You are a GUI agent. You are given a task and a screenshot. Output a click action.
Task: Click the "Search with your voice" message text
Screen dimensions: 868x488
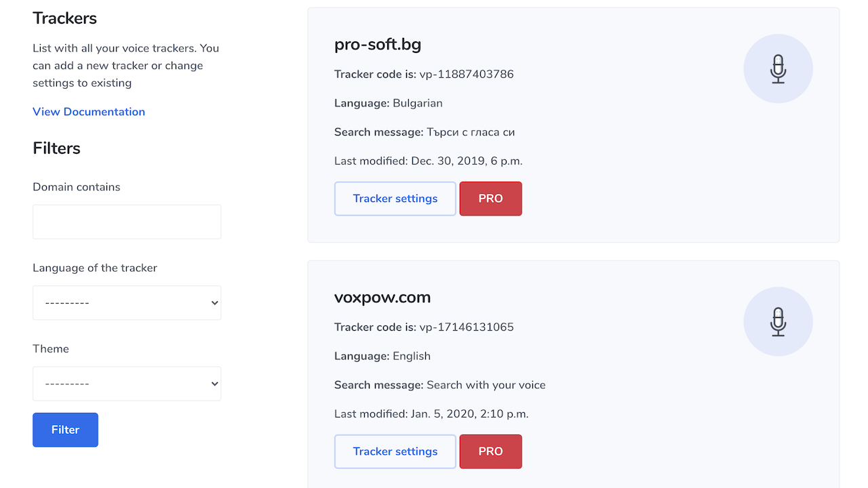(x=486, y=385)
